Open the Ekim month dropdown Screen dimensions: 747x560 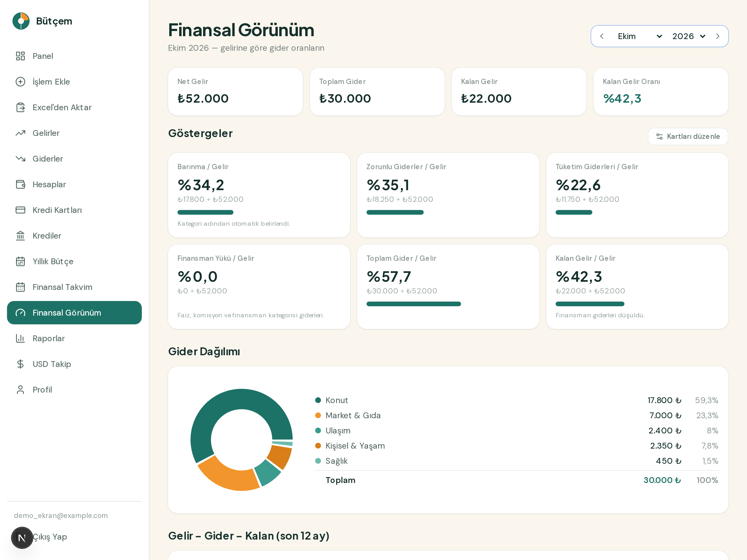coord(640,36)
